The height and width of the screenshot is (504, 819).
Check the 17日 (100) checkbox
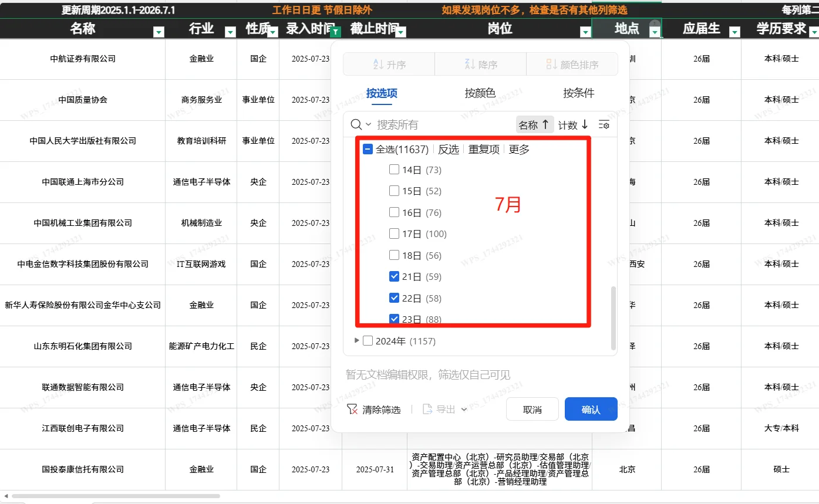click(x=394, y=234)
